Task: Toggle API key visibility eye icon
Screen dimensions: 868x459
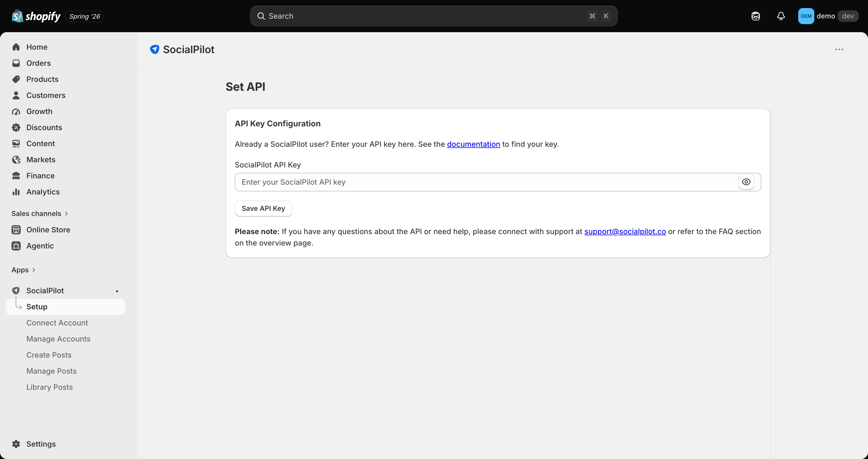Action: (746, 182)
